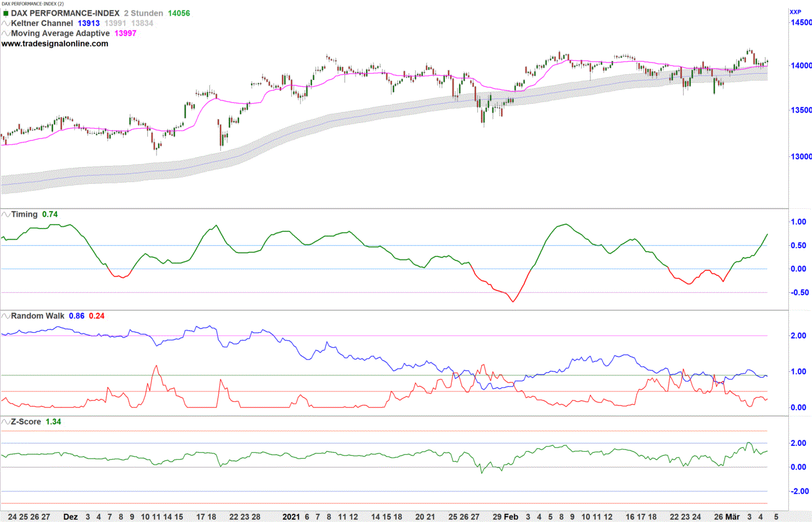Click the XXP label above the price axis

click(x=795, y=12)
